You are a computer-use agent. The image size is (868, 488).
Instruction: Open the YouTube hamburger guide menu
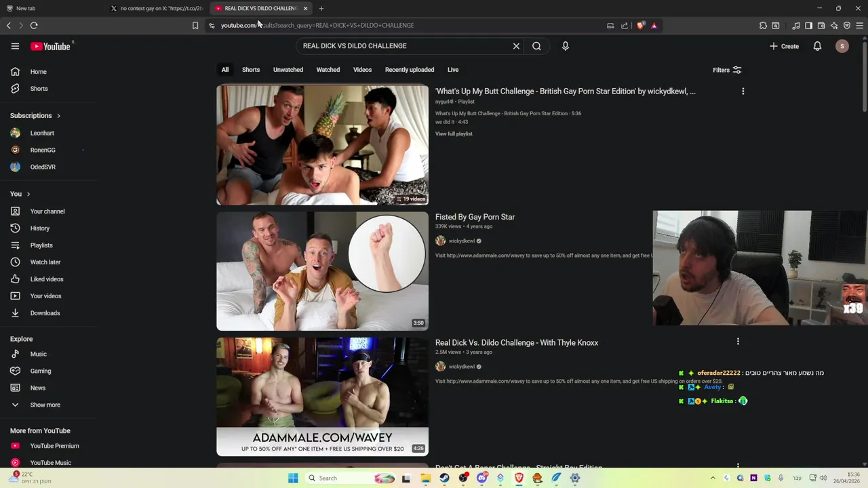(x=15, y=46)
